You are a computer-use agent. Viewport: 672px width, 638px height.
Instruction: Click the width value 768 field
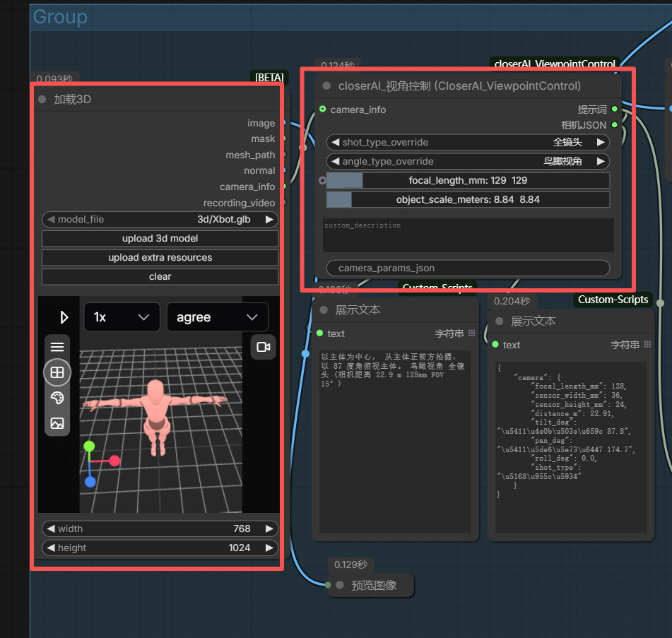160,528
